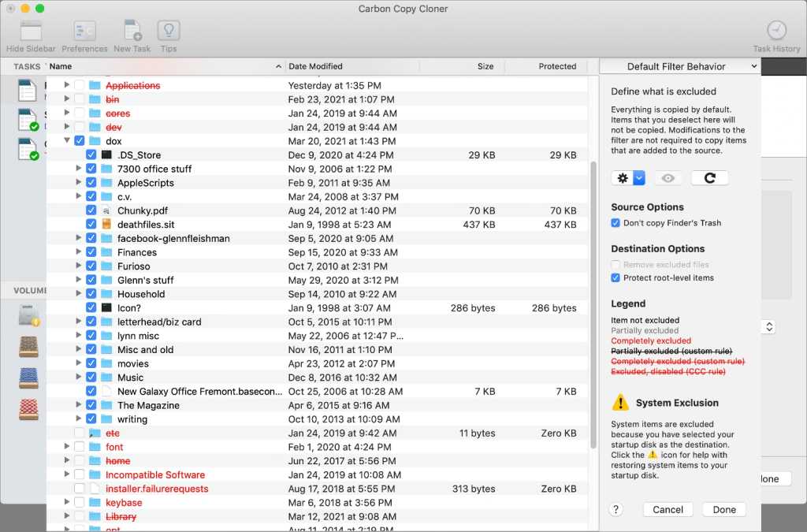This screenshot has height=532, width=807.
Task: Select the home folder row
Action: (x=317, y=460)
